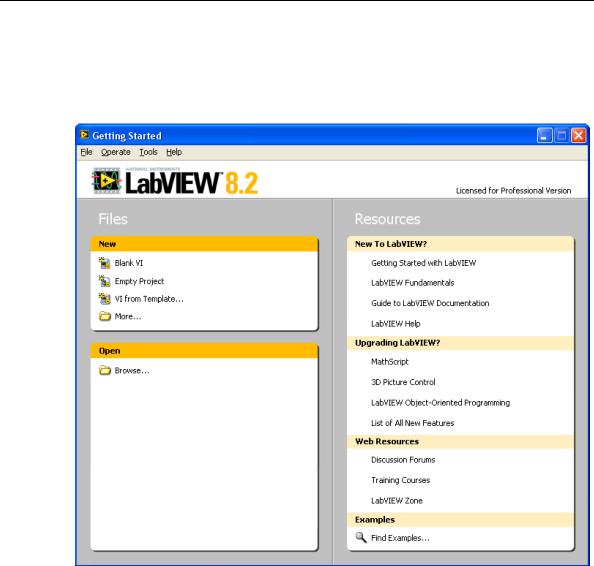Viewport: 594px width, 566px height.
Task: View List of All New Features
Action: 413,423
